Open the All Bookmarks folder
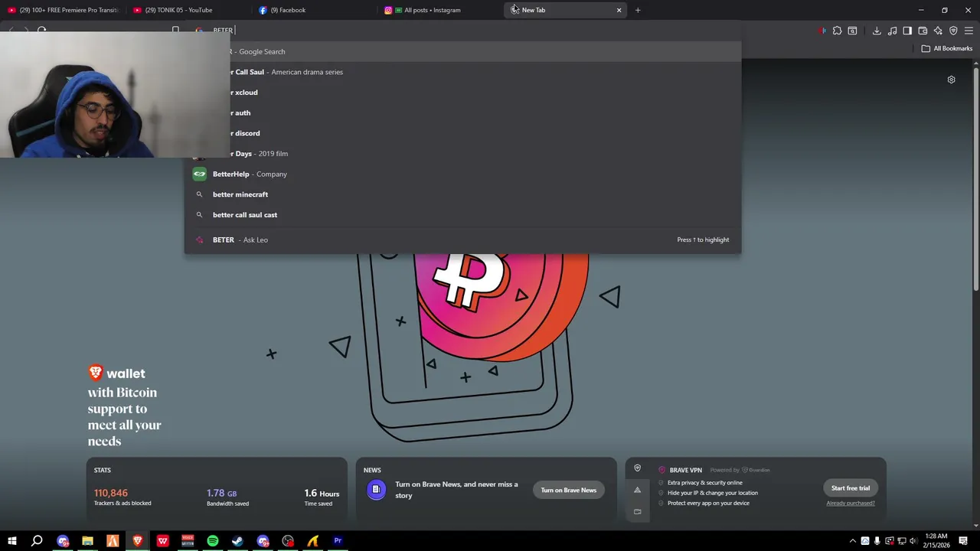 click(946, 48)
